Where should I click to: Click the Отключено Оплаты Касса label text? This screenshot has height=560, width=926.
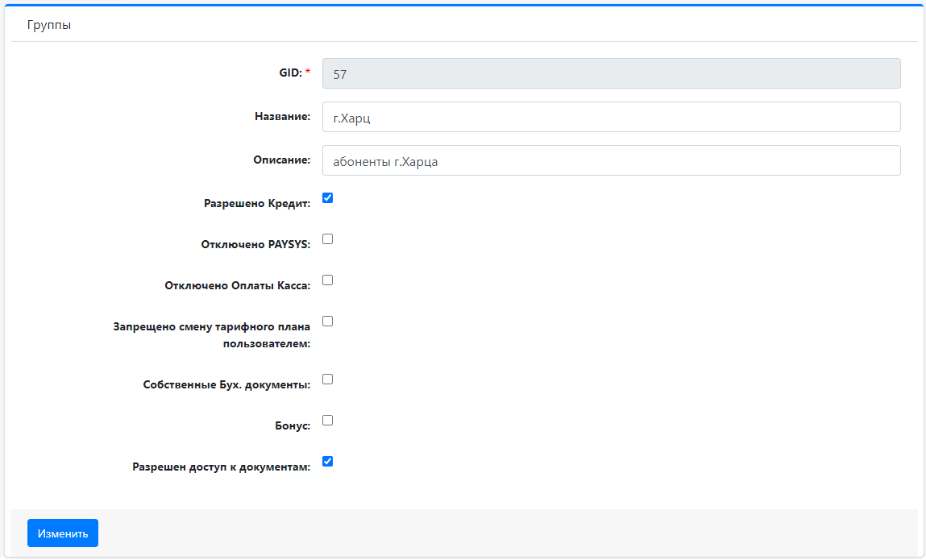pos(237,285)
